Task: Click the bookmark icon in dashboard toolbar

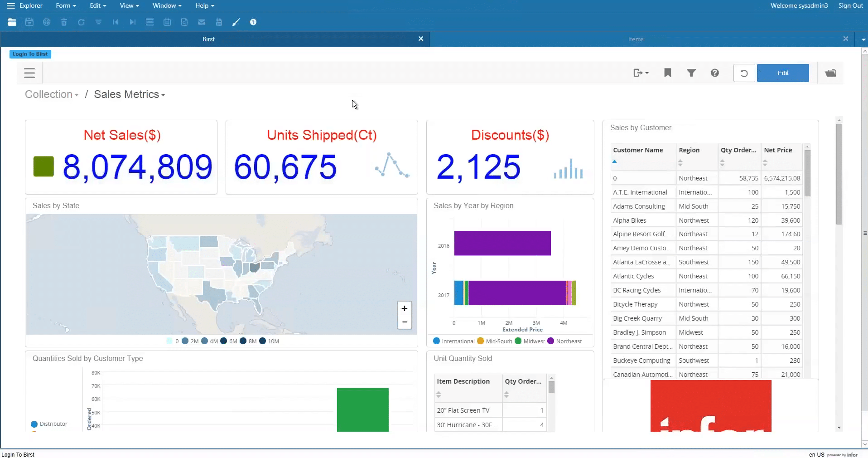Action: [x=667, y=73]
